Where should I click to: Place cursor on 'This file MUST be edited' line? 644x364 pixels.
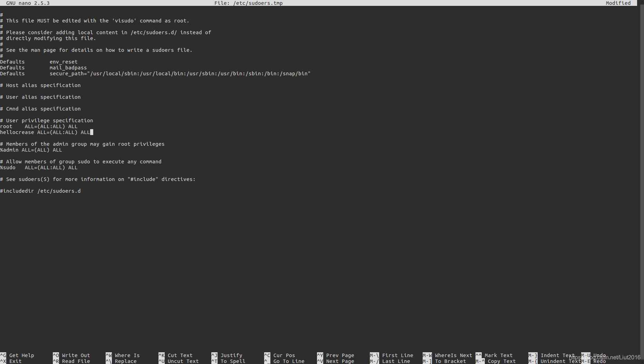[x=95, y=21]
